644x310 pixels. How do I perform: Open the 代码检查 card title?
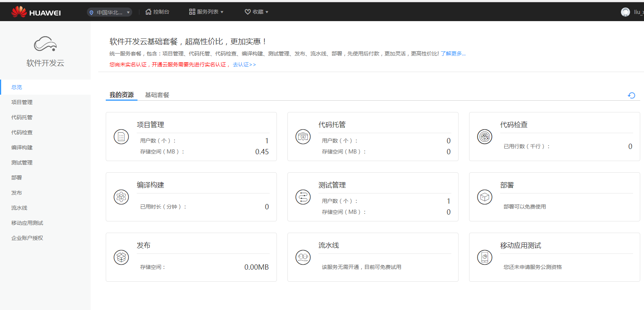pos(514,124)
